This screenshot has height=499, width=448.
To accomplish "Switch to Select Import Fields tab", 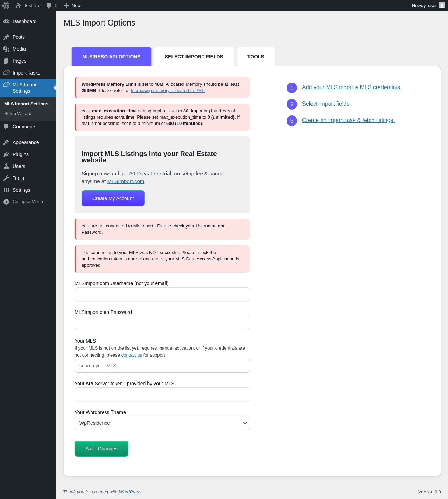I will click(194, 57).
